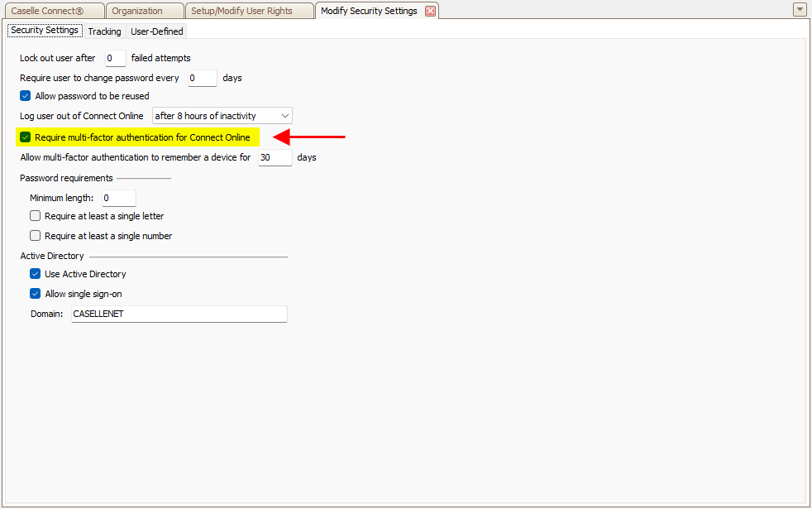The width and height of the screenshot is (812, 509).
Task: Open the tab list dropdown arrow
Action: pos(800,10)
